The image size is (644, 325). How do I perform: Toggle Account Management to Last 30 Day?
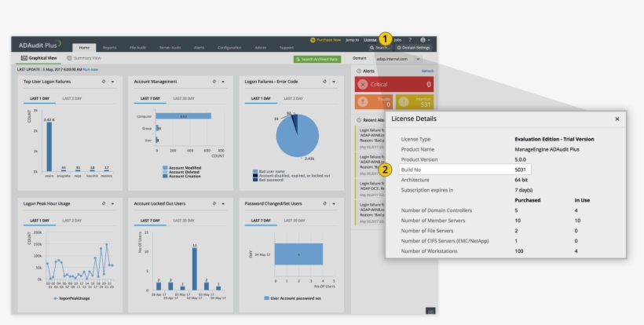click(181, 98)
